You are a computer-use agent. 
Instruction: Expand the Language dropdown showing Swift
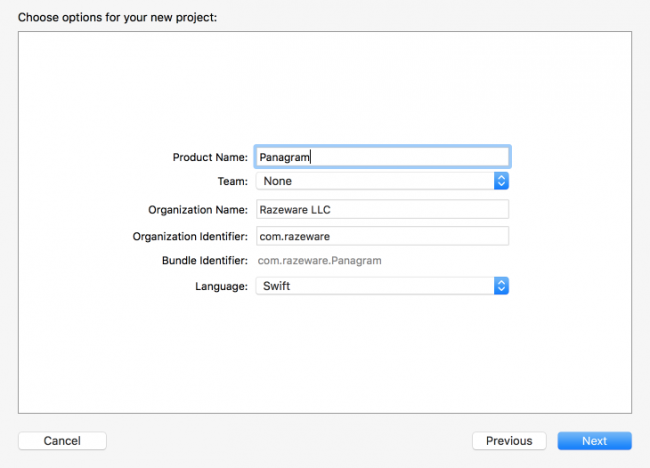(374, 286)
